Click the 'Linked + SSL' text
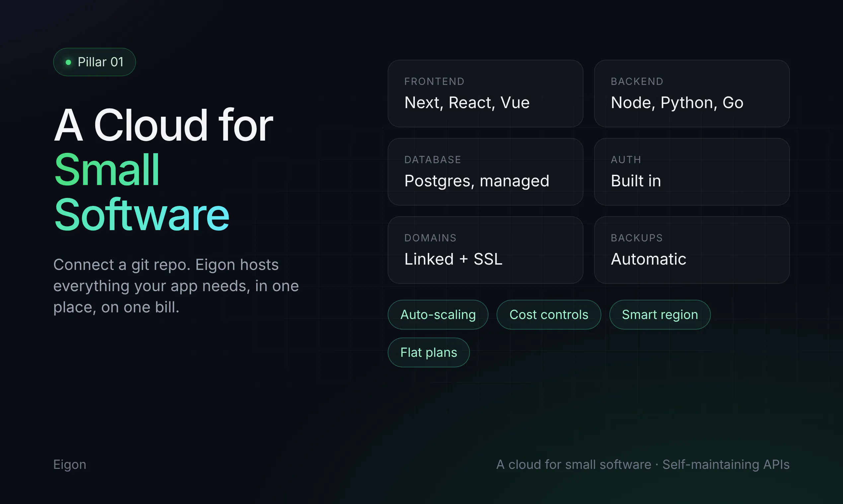The width and height of the screenshot is (843, 504). pyautogui.click(x=453, y=259)
